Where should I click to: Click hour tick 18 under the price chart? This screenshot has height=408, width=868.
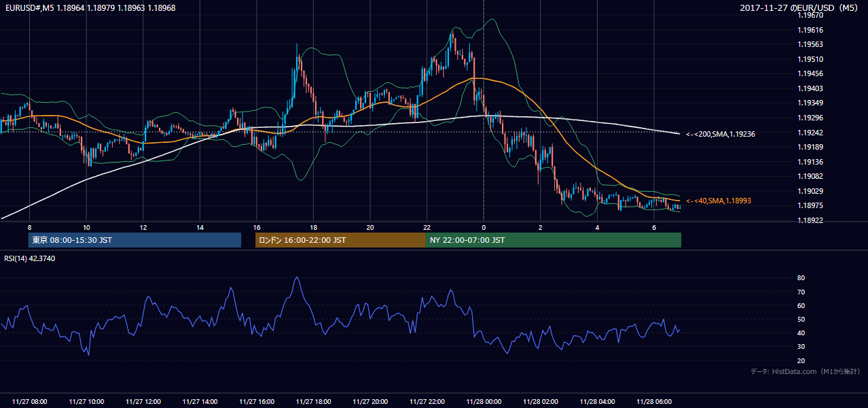[313, 226]
